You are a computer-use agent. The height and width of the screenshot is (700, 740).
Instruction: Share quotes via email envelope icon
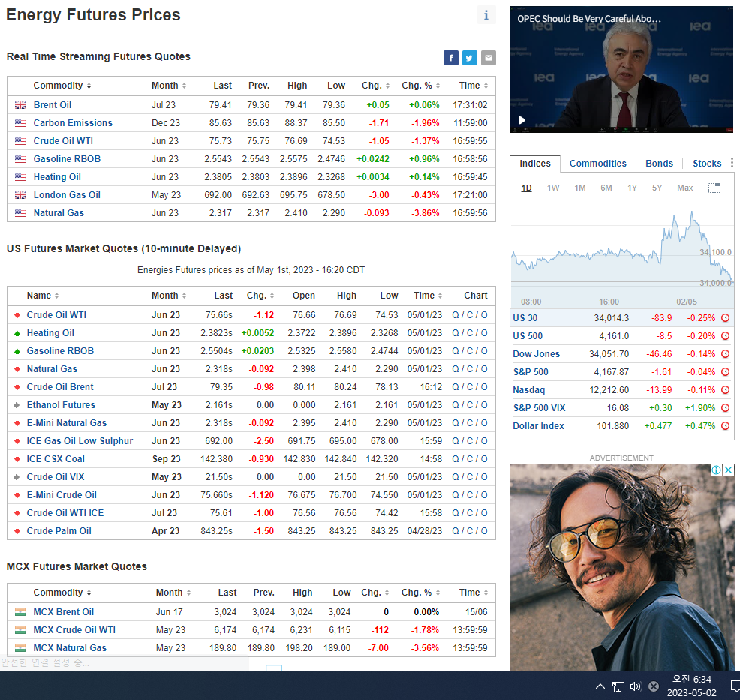click(x=489, y=58)
